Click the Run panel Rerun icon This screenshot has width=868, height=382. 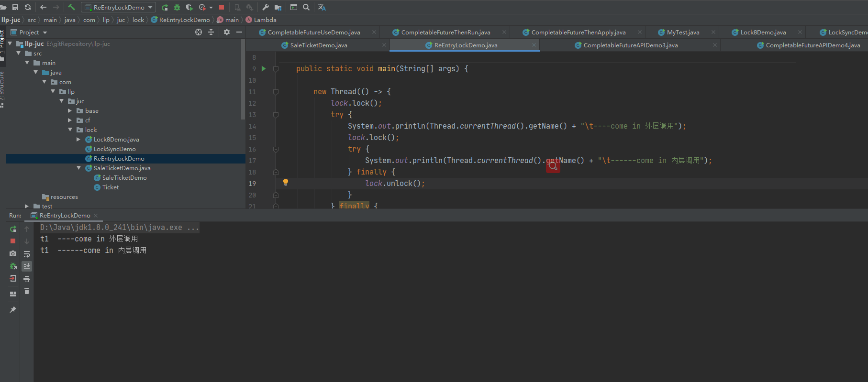pyautogui.click(x=13, y=229)
